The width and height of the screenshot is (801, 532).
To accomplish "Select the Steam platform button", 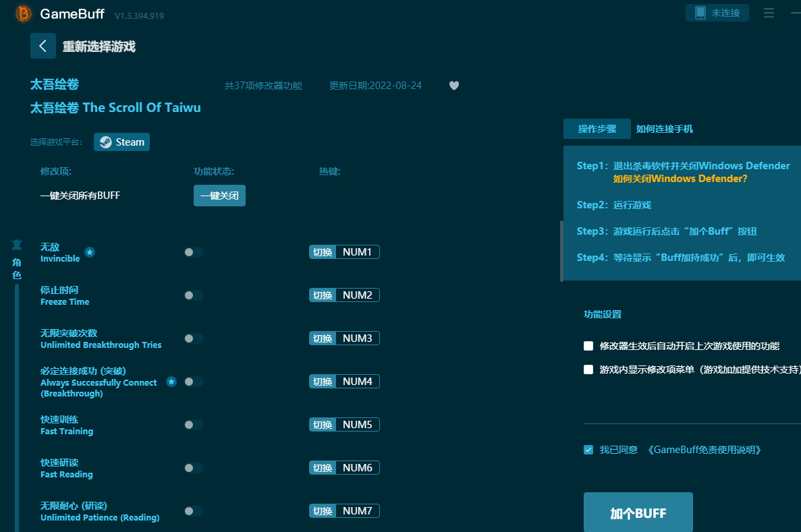I will point(121,142).
